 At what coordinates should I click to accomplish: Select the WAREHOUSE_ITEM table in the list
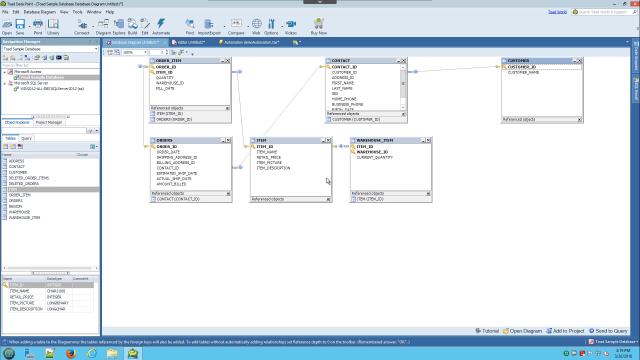point(24,218)
